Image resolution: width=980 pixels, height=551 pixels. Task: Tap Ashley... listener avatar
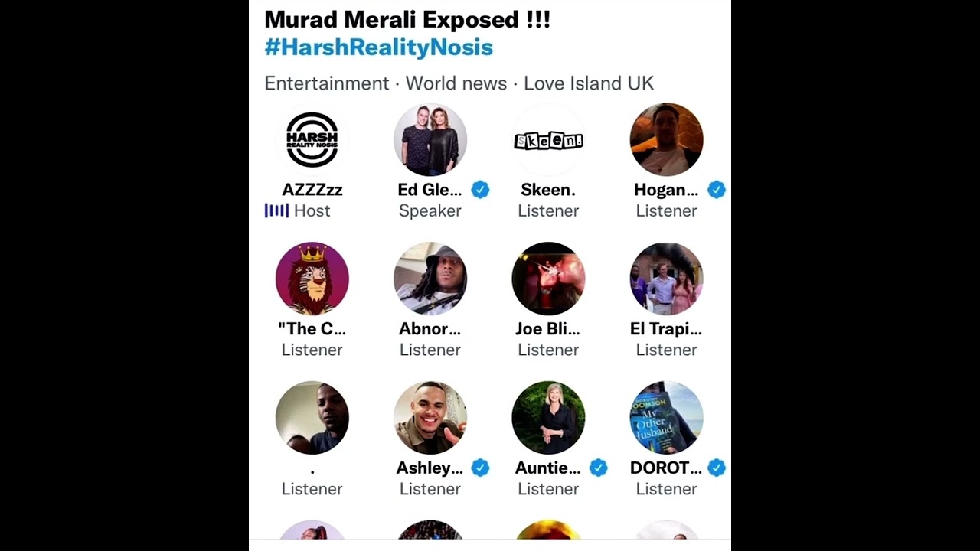tap(430, 418)
